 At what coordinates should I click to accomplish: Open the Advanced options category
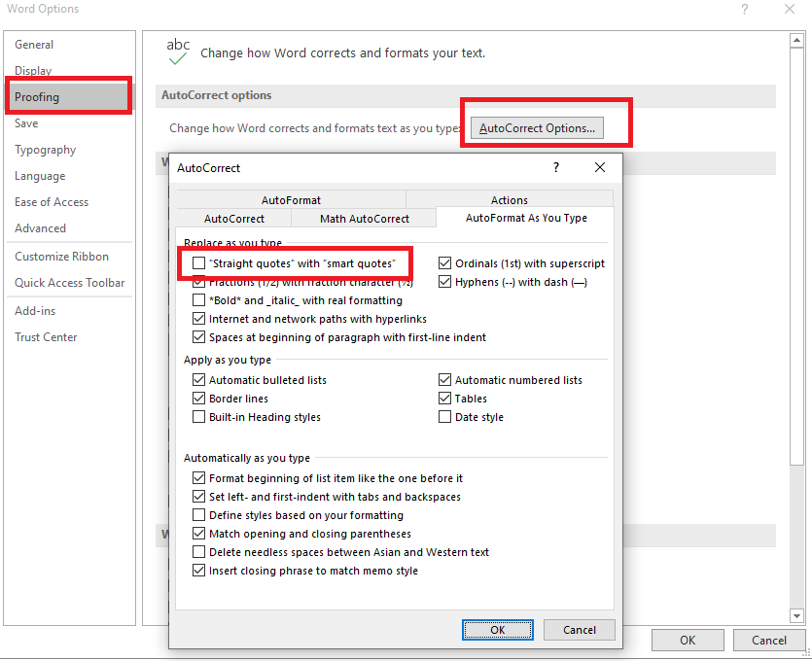(x=68, y=228)
